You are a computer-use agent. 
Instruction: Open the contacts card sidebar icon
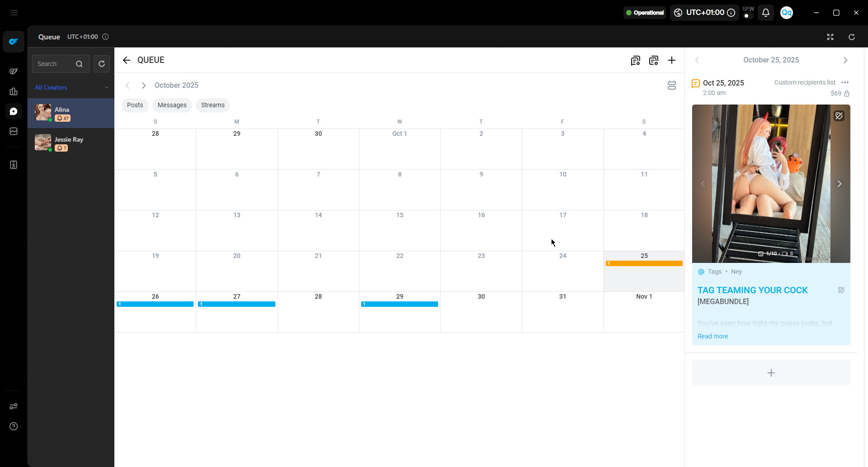coord(14,165)
